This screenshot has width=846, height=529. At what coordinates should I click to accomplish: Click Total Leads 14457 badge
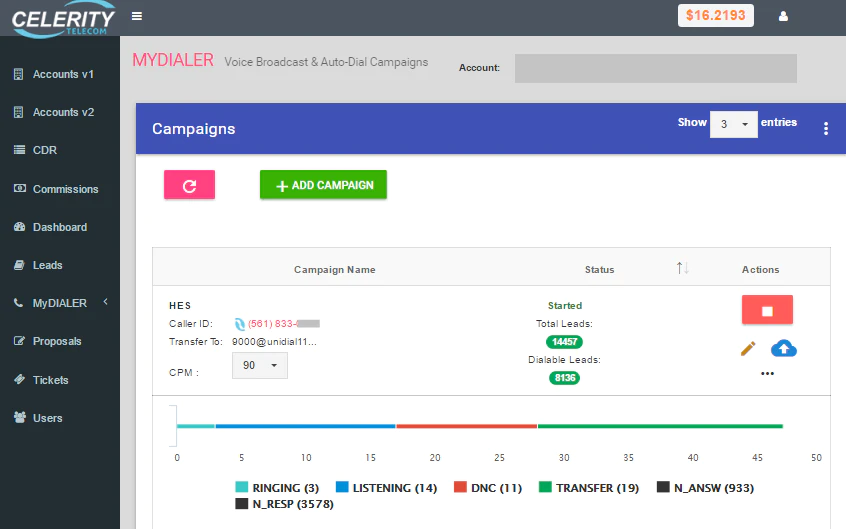click(x=564, y=342)
